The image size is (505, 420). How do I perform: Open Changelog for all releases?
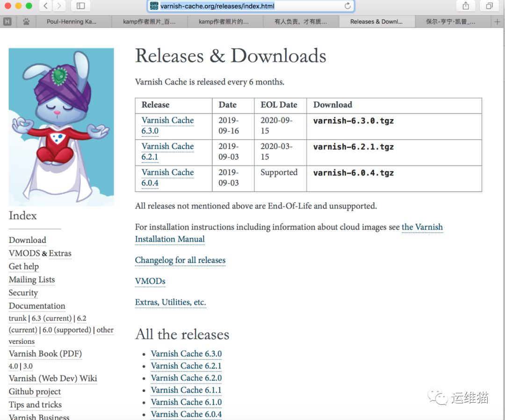(180, 260)
